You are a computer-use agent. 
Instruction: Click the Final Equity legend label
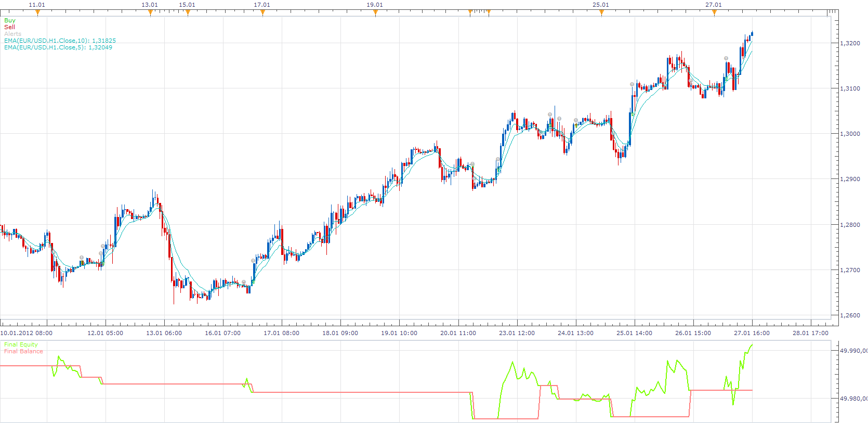(x=21, y=344)
